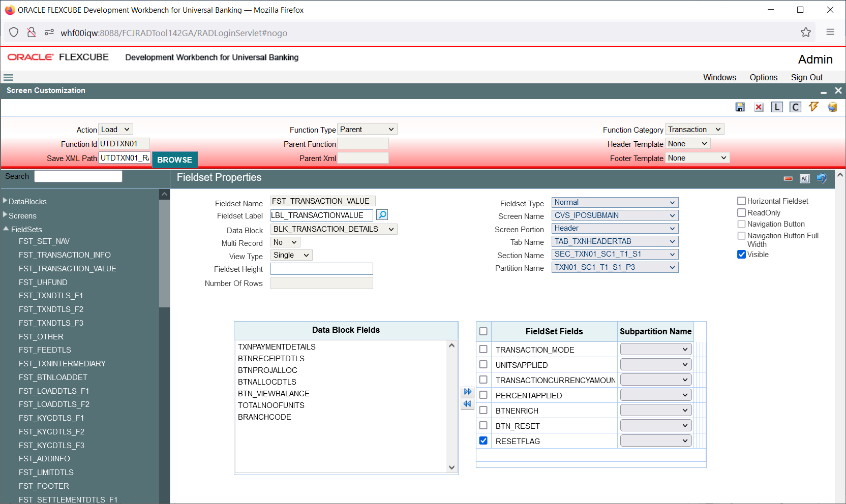Expand the DataBlocks tree node
846x504 pixels.
point(5,201)
